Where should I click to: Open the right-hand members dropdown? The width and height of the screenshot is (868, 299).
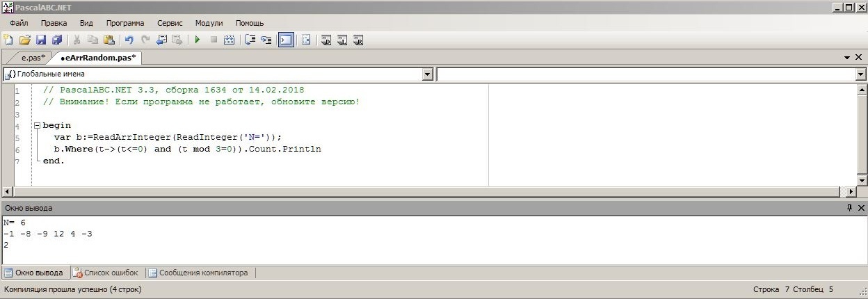(860, 74)
